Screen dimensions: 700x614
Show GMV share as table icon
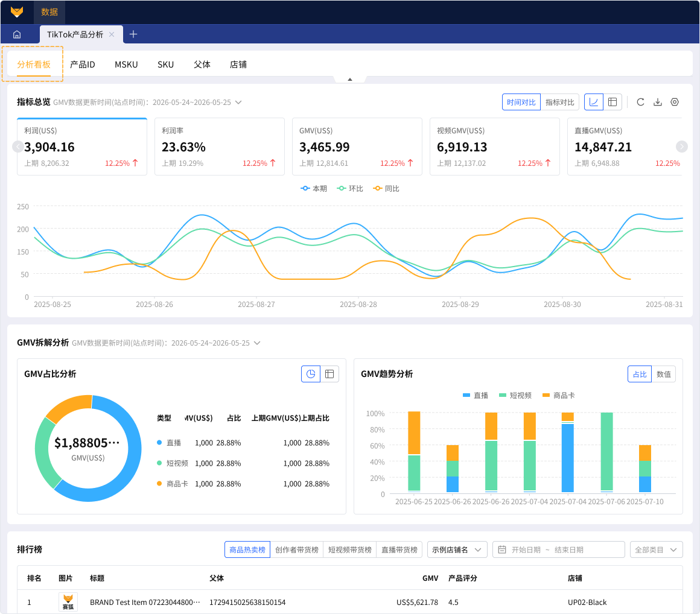pos(329,374)
